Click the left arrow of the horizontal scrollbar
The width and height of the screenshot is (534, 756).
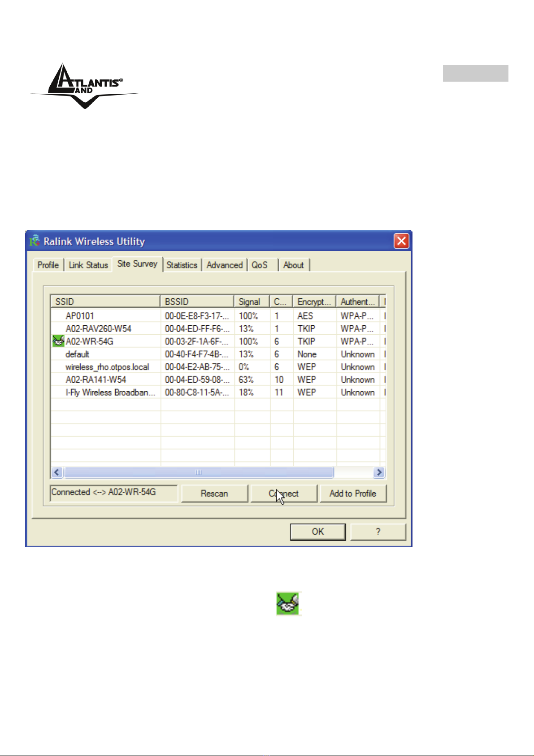tap(57, 472)
